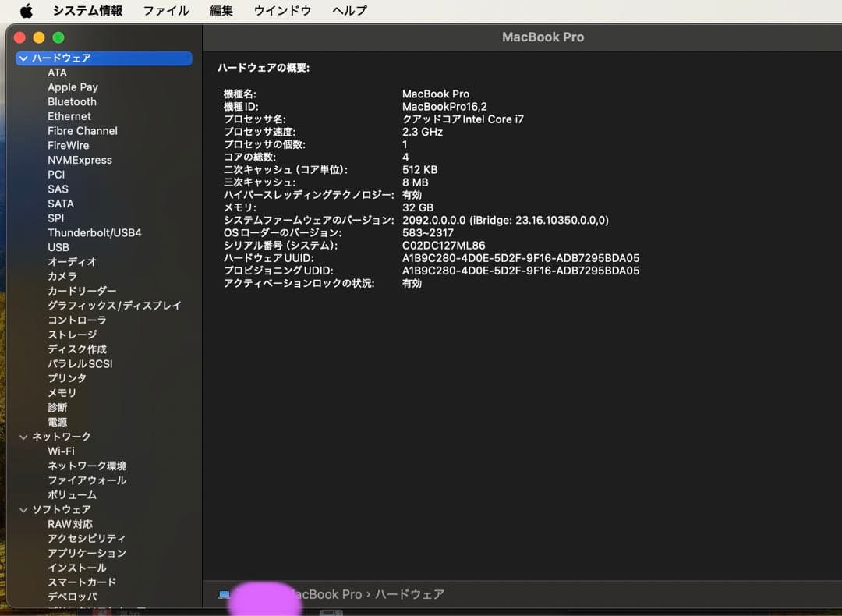This screenshot has width=842, height=616.
Task: Click the firmware version value 2092.0.0.0.0
Action: [x=434, y=220]
